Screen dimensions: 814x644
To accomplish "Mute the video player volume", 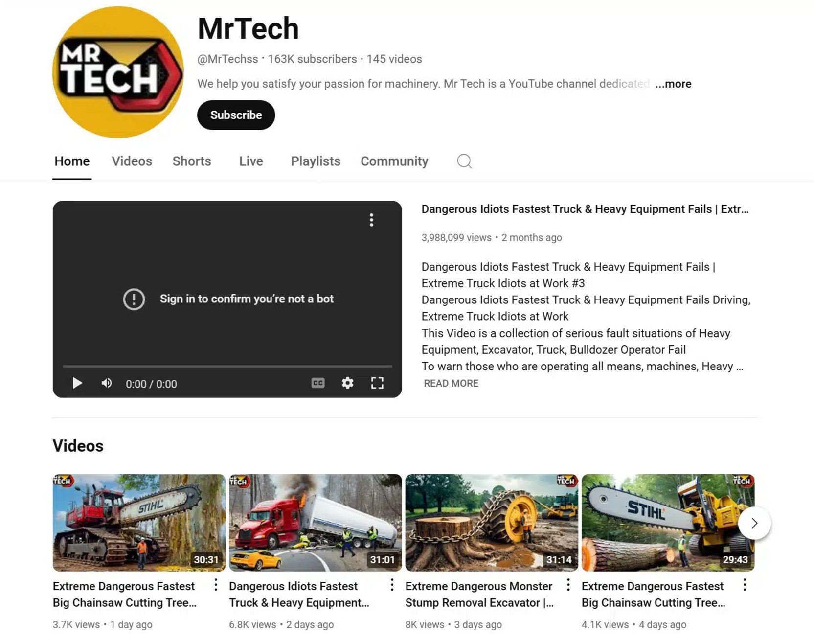I will pyautogui.click(x=106, y=383).
